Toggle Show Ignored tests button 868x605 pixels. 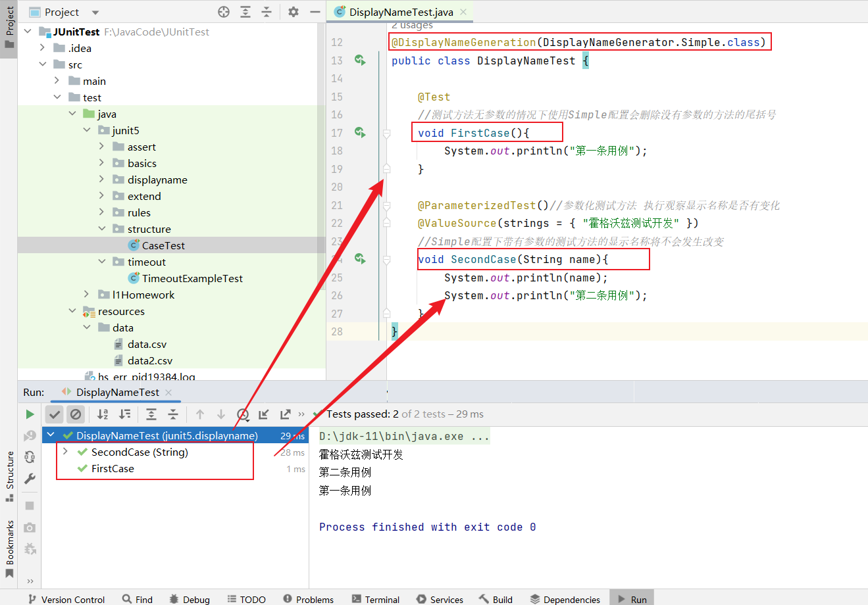click(76, 414)
